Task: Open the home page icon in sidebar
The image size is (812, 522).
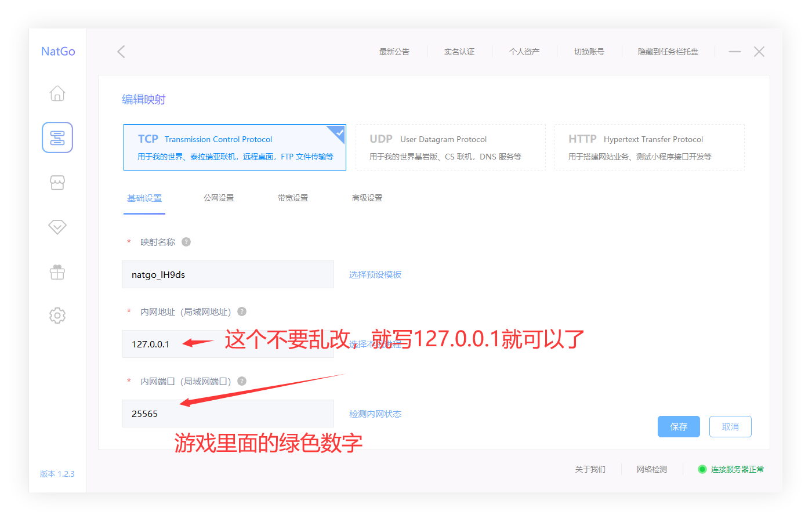Action: point(57,93)
